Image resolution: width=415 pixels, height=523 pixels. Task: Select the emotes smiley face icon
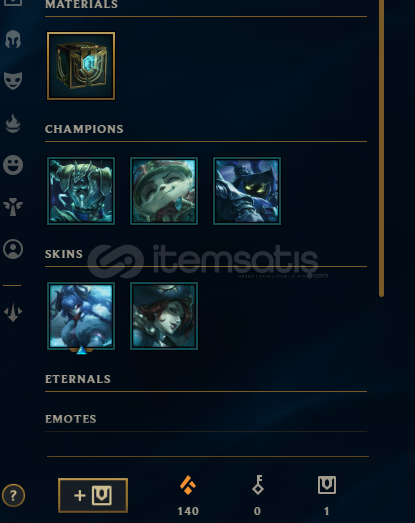coord(13,165)
